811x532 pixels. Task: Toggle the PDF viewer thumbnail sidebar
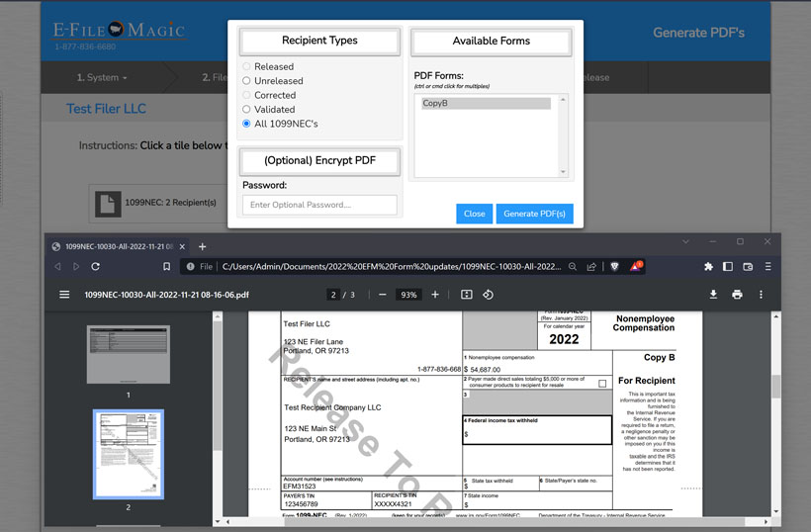tap(64, 295)
